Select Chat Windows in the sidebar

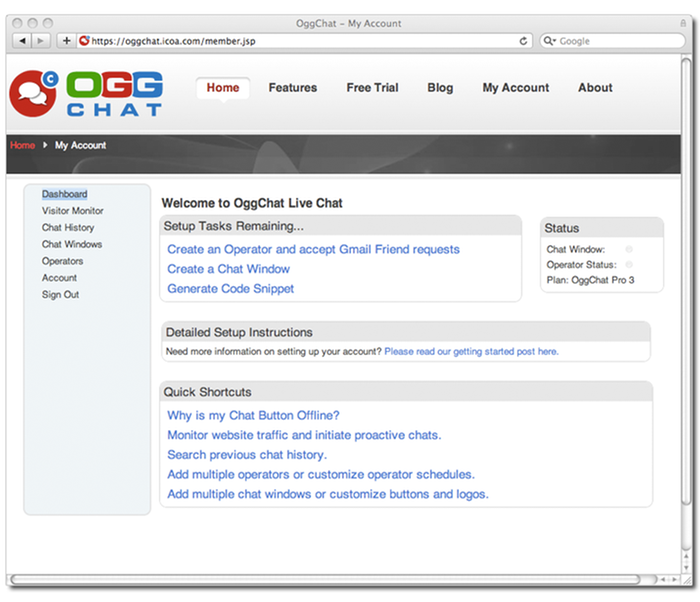coord(72,244)
